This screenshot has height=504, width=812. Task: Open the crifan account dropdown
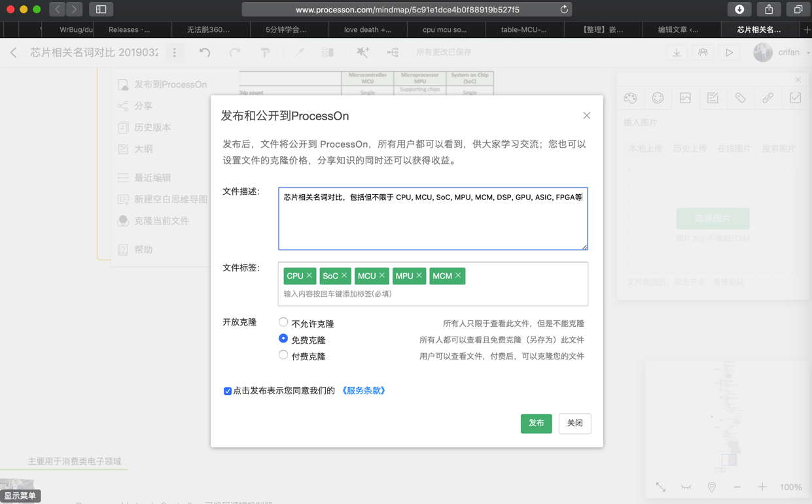pyautogui.click(x=782, y=52)
